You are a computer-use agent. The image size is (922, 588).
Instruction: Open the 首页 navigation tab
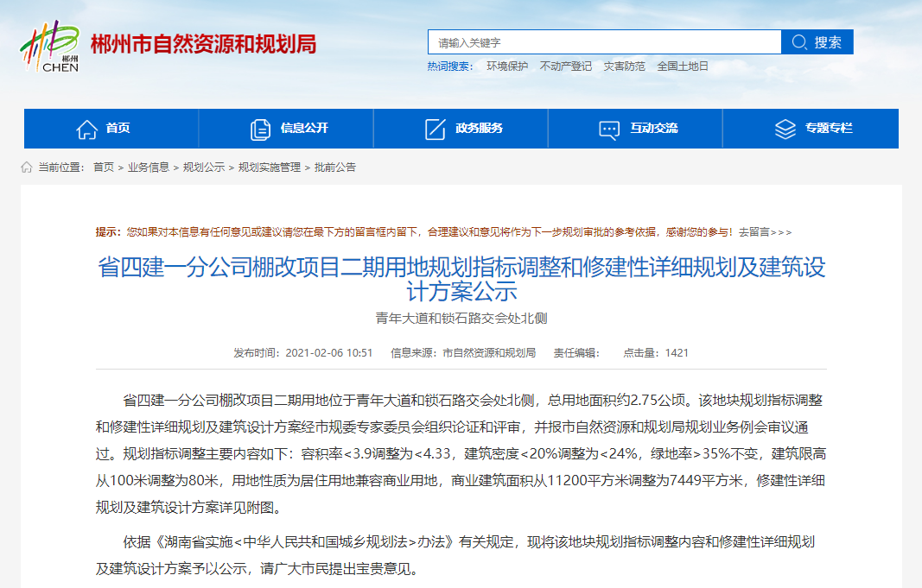click(111, 129)
